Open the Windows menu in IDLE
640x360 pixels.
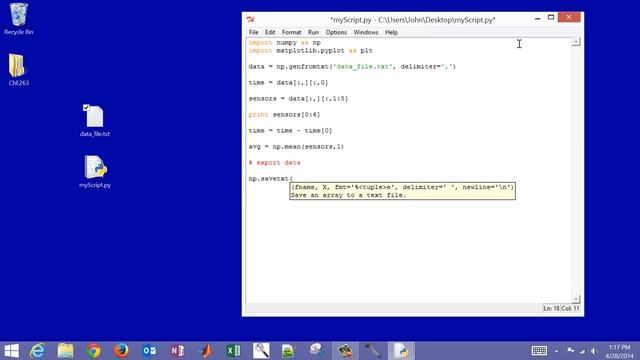366,32
